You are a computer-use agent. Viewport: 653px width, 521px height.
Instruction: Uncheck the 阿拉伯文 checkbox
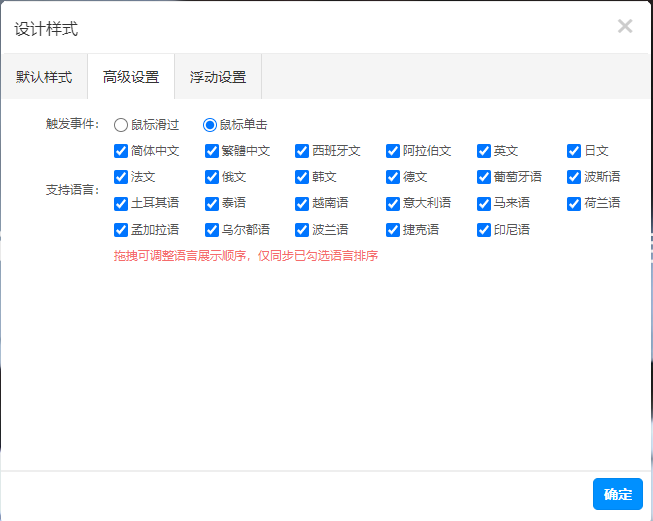(x=393, y=151)
